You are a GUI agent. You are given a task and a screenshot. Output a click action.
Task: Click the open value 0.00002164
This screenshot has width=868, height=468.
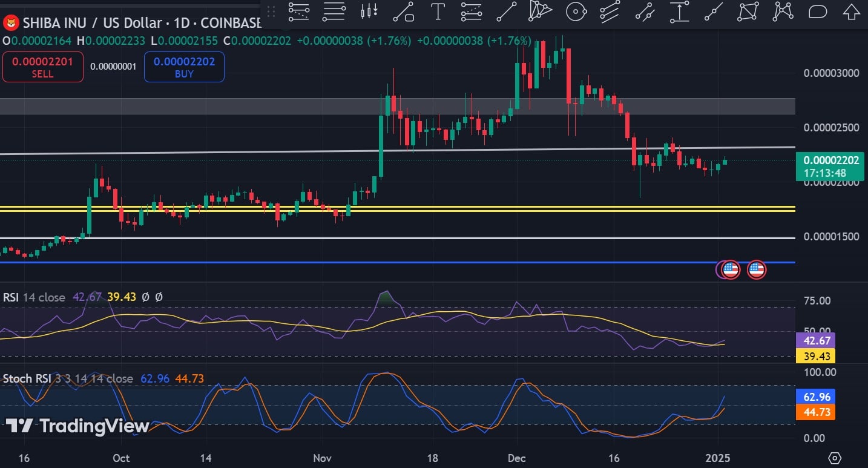41,41
